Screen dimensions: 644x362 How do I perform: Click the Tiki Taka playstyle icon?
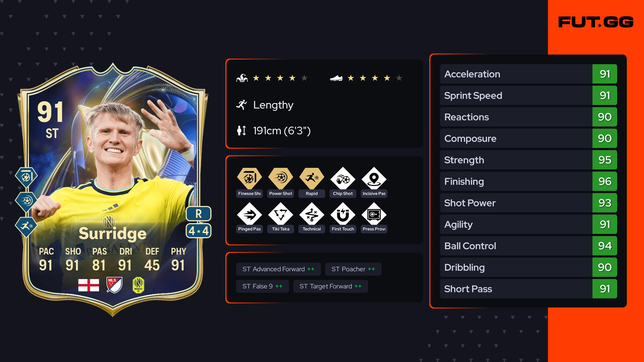pyautogui.click(x=280, y=215)
